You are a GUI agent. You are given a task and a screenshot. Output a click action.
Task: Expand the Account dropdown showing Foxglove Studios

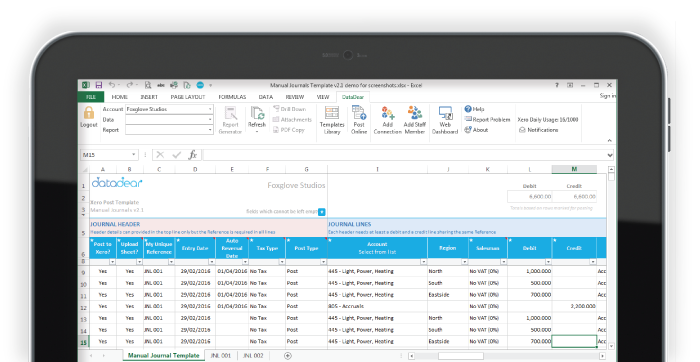point(210,109)
